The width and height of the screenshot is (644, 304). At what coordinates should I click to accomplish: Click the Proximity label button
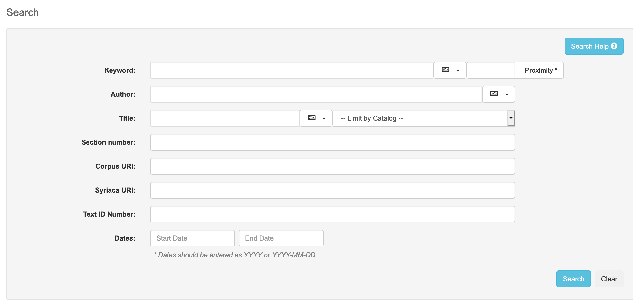coord(539,70)
